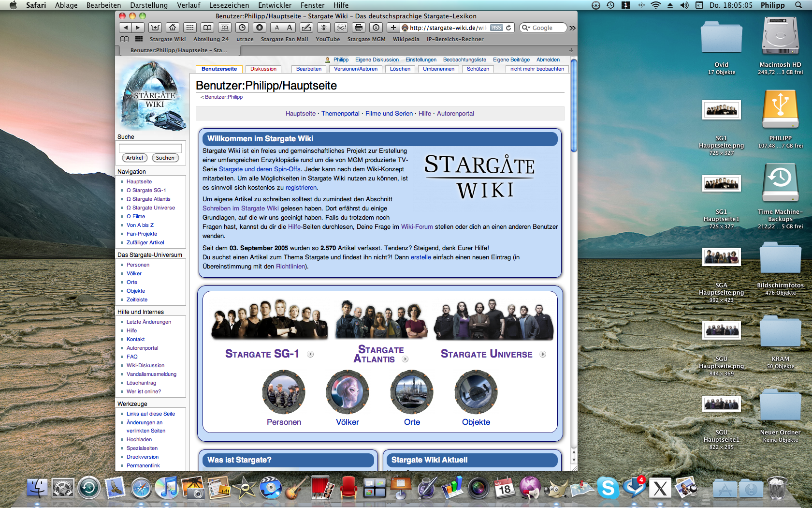This screenshot has height=508, width=812.
Task: Click the Suchen button in sidebar
Action: [x=165, y=158]
